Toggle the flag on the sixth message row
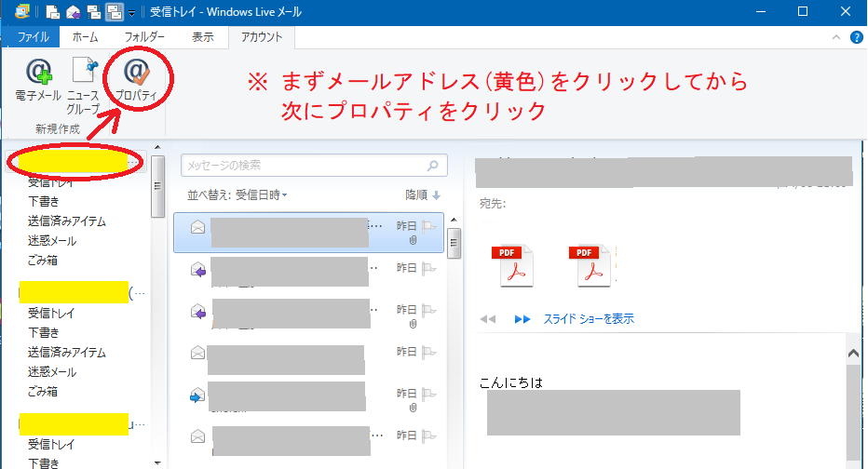 tap(428, 435)
